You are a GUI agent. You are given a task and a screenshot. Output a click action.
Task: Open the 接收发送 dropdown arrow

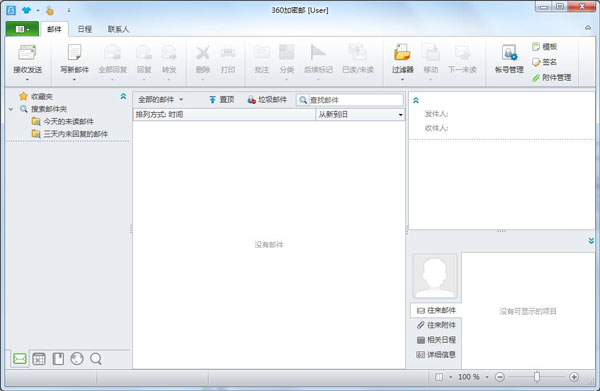(27, 80)
